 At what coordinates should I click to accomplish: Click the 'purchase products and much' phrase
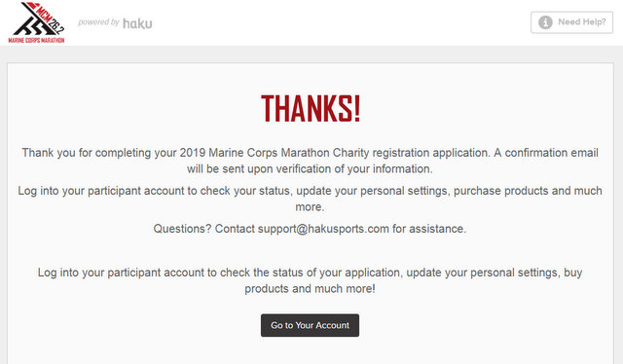[528, 191]
